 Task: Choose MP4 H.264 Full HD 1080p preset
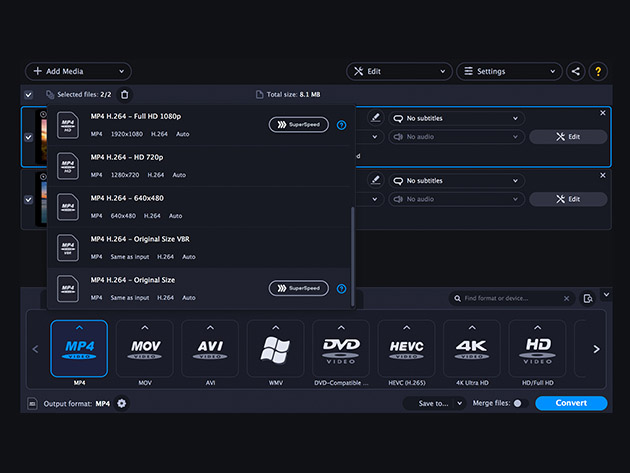[x=199, y=125]
